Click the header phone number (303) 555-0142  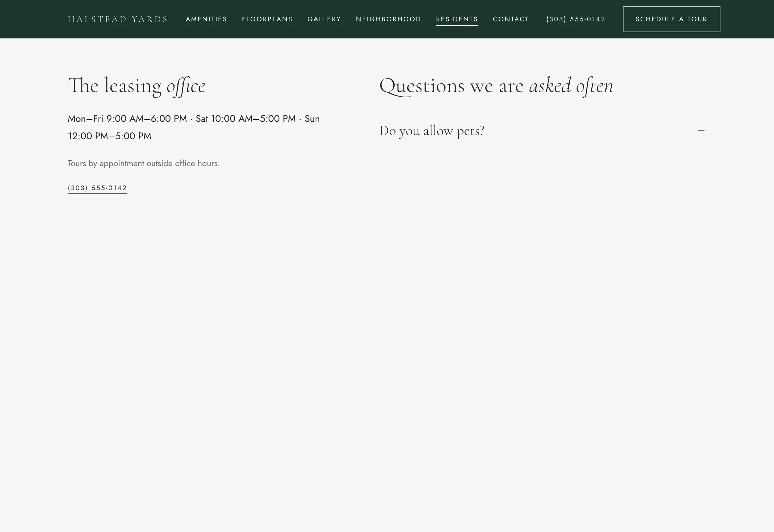pyautogui.click(x=576, y=19)
